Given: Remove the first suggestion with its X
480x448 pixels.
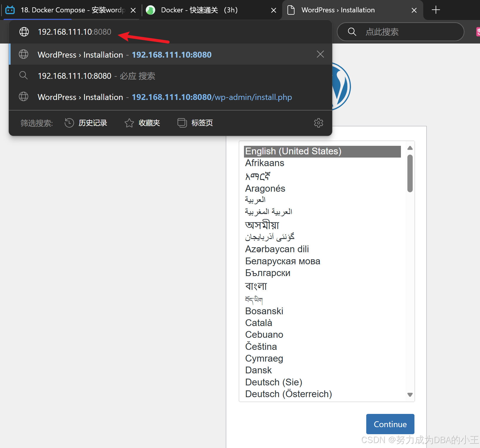Looking at the screenshot, I should 320,54.
